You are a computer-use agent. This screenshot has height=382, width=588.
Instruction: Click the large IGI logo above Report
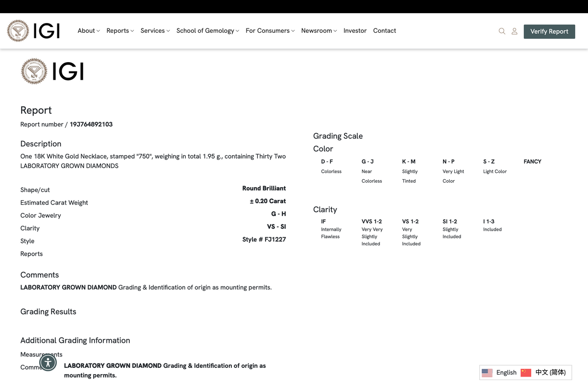tap(52, 72)
